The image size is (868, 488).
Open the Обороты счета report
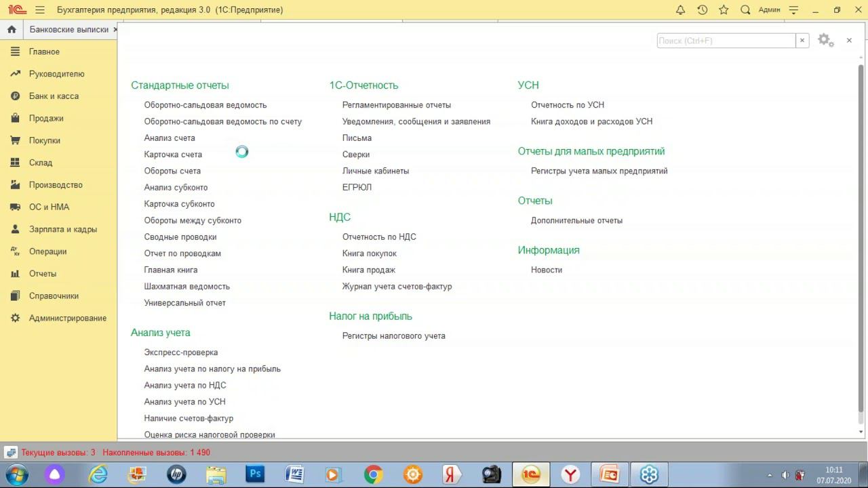pos(172,171)
